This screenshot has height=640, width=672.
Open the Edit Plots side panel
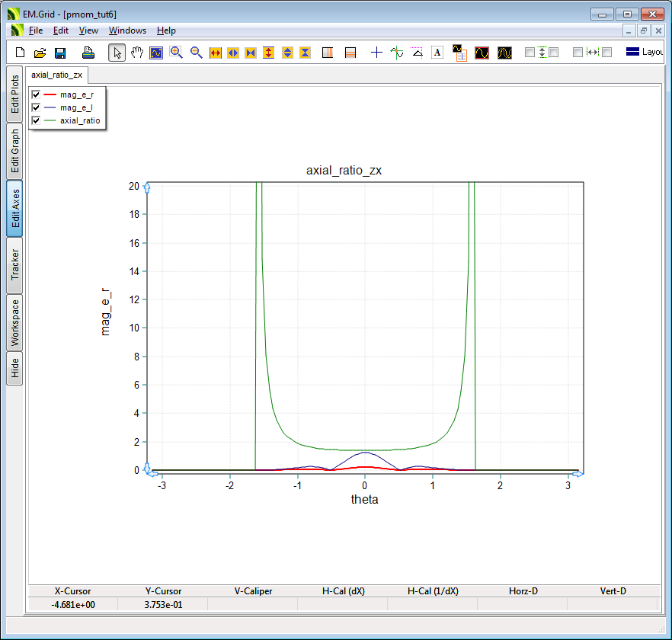pos(14,94)
